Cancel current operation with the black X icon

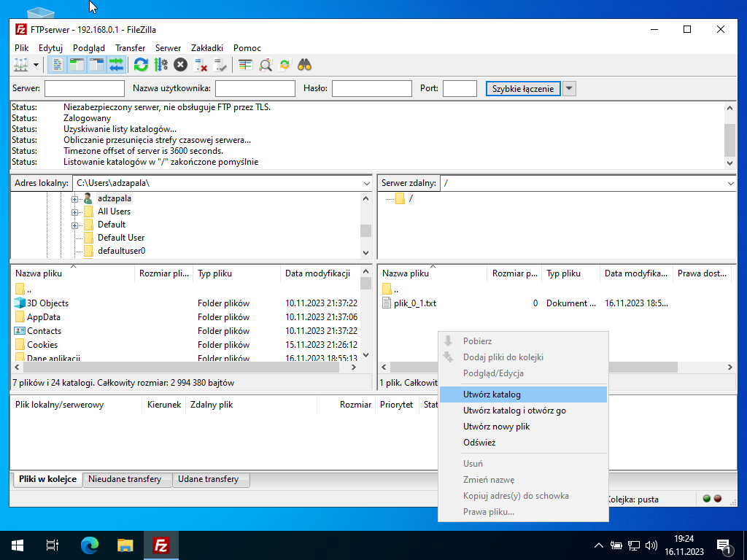point(181,65)
